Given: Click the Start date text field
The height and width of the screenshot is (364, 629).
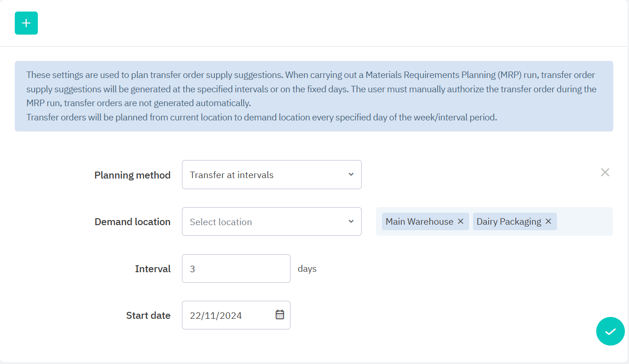Looking at the screenshot, I should (x=226, y=316).
